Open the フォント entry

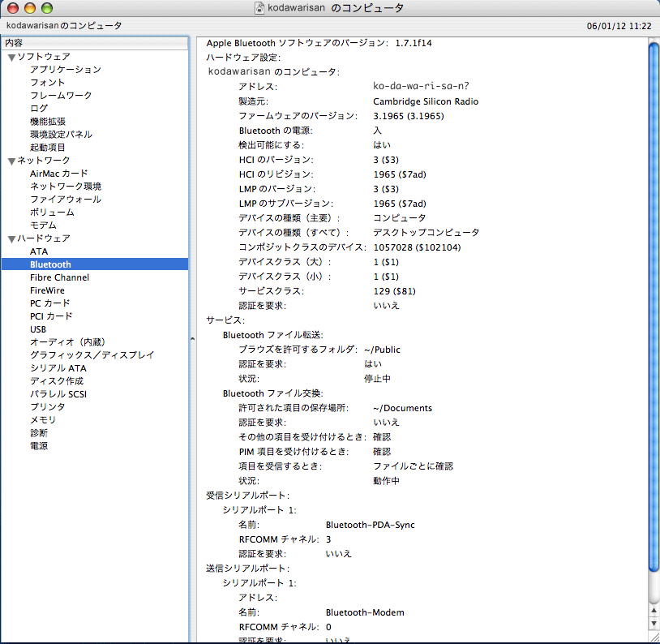(48, 83)
